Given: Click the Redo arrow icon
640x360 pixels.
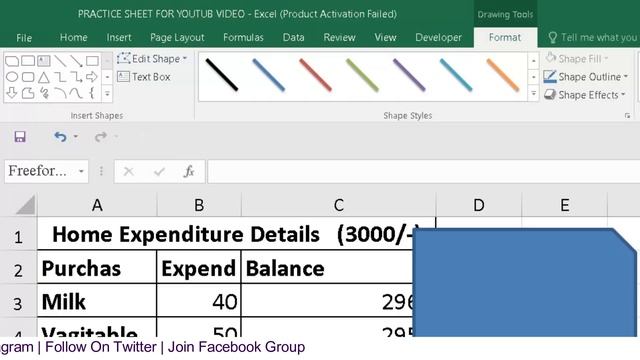Looking at the screenshot, I should 100,136.
